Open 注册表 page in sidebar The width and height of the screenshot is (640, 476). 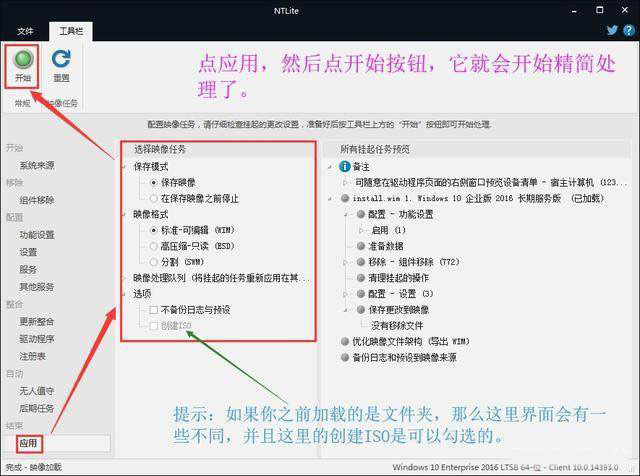pos(32,356)
